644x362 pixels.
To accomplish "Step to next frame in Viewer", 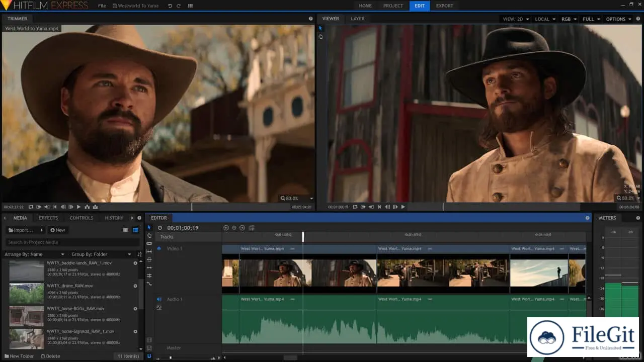I will click(x=395, y=207).
